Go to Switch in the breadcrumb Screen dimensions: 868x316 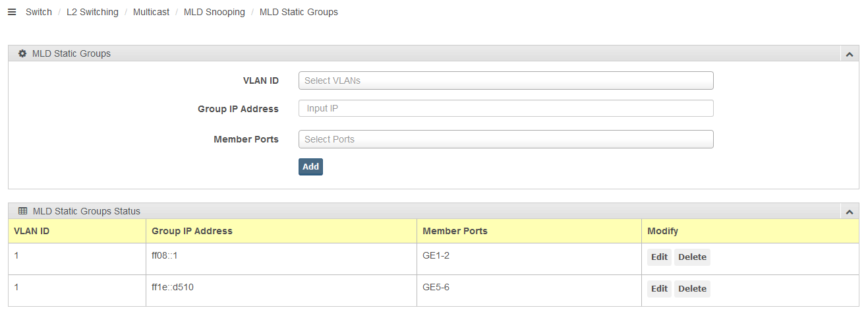39,12
